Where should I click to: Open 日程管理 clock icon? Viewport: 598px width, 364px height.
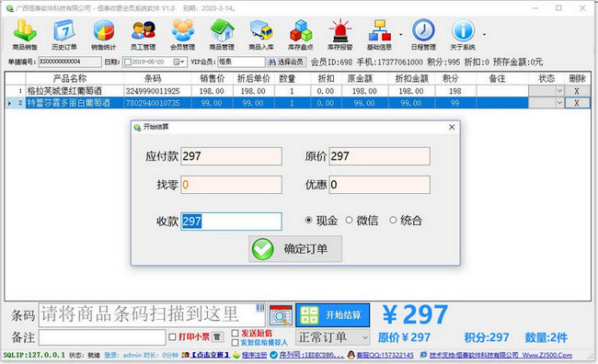pyautogui.click(x=423, y=35)
